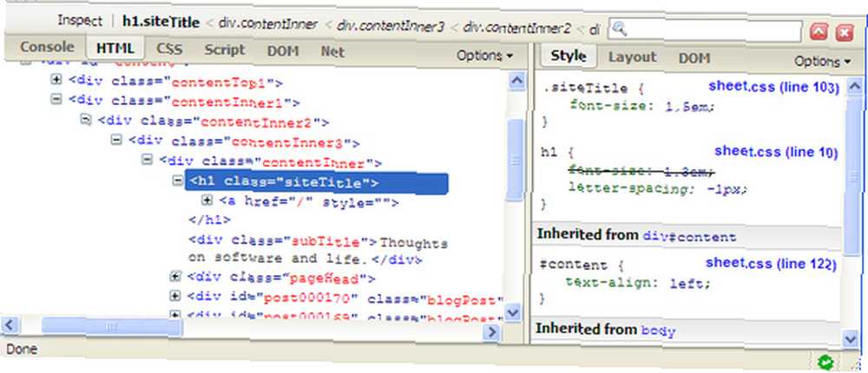The image size is (868, 373).
Task: Open sheet.css (line 103) source link
Action: pyautogui.click(x=774, y=87)
